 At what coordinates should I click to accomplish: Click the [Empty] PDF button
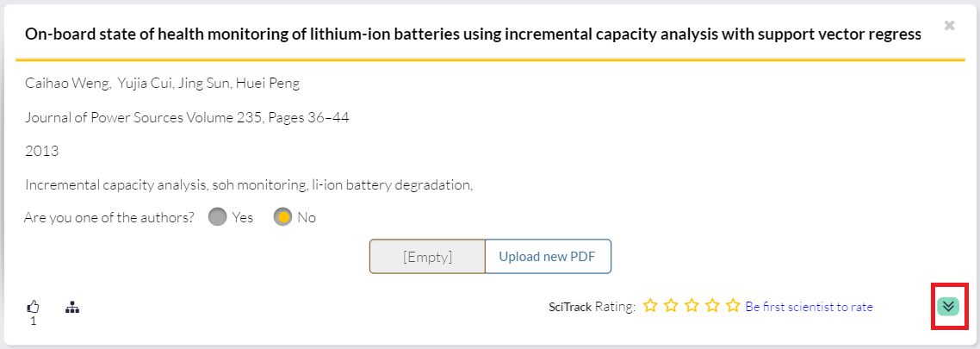click(x=427, y=257)
